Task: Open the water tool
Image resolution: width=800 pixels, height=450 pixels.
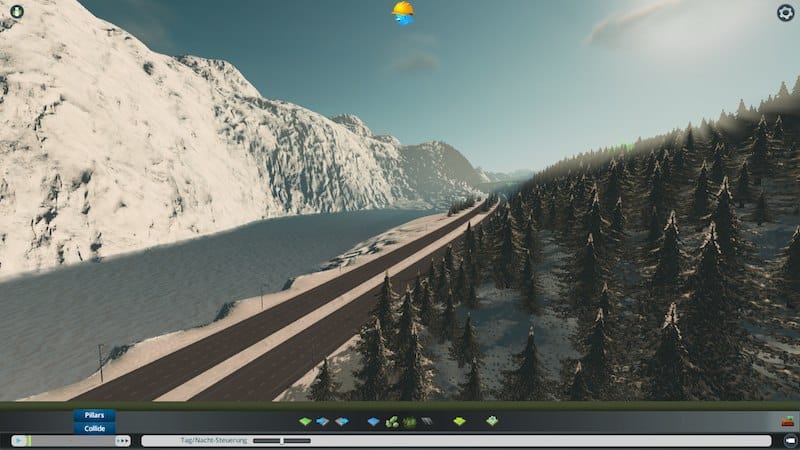Action: click(373, 422)
